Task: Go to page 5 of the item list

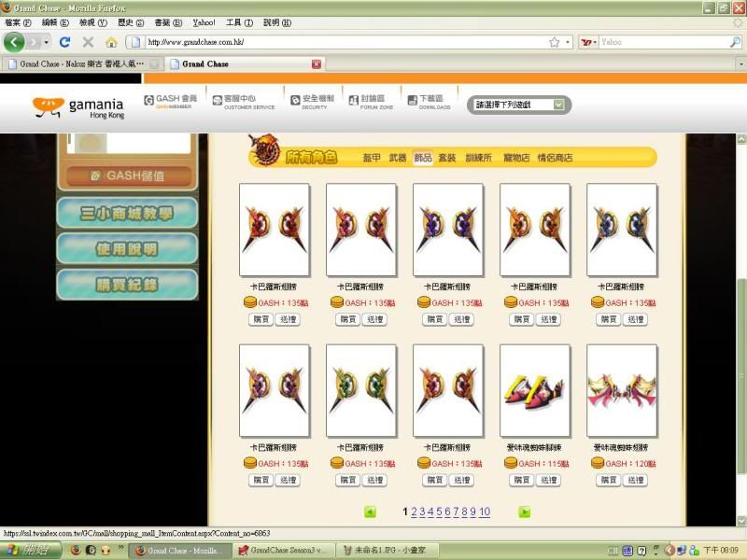Action: [x=439, y=511]
